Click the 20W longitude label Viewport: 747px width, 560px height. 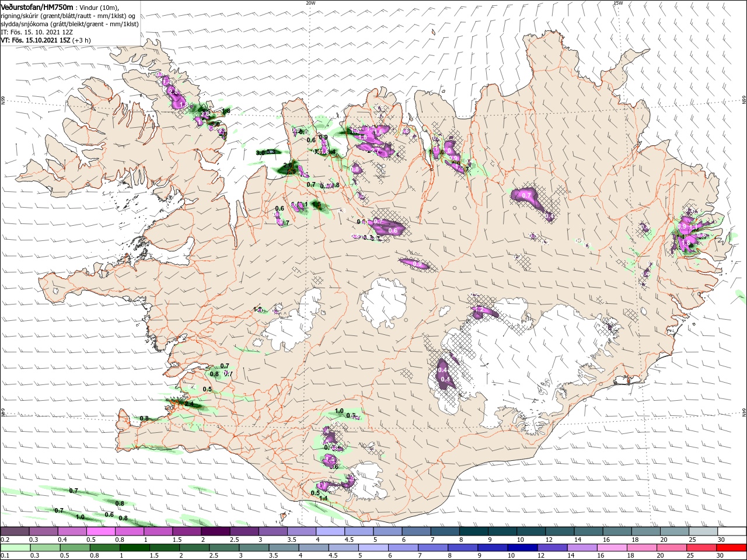310,3
